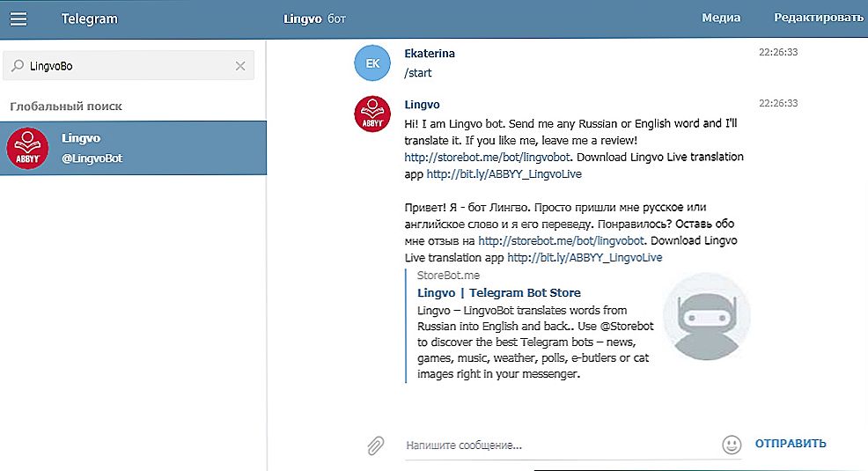Open storebot link in Russian message
The height and width of the screenshot is (471, 868).
coord(561,240)
